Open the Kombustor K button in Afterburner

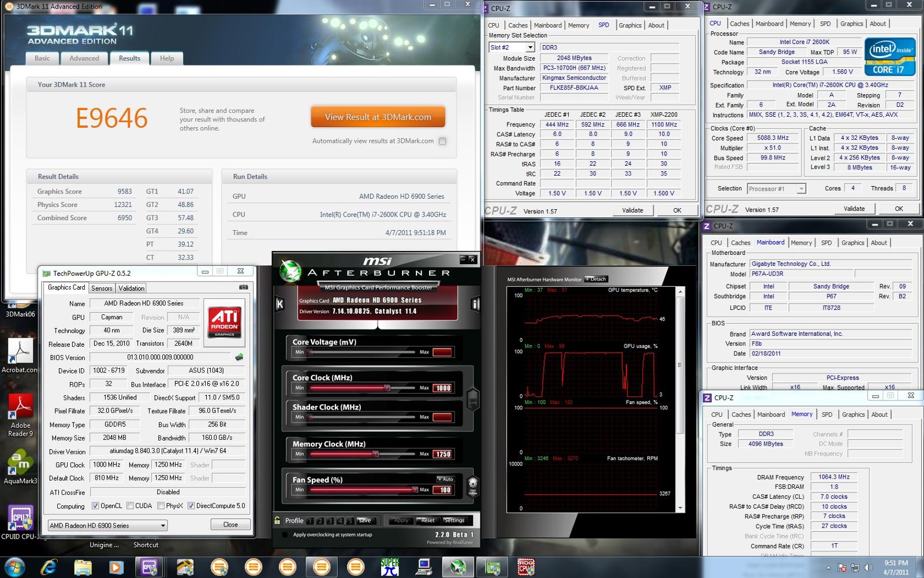tap(280, 303)
